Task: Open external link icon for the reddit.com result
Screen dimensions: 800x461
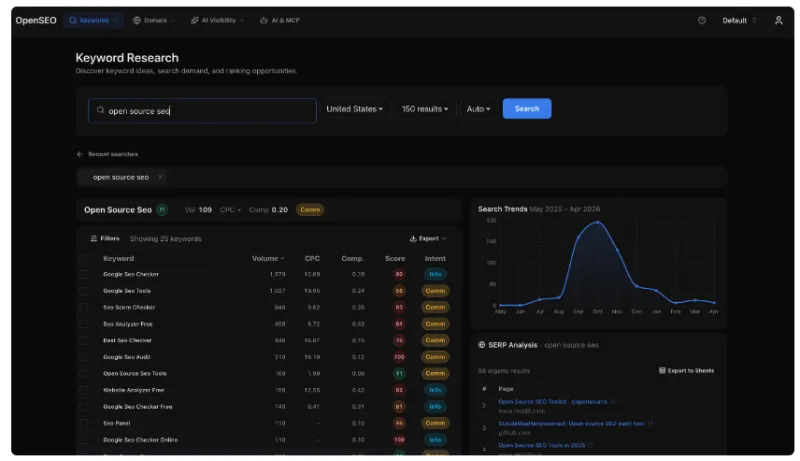Action: [613, 401]
